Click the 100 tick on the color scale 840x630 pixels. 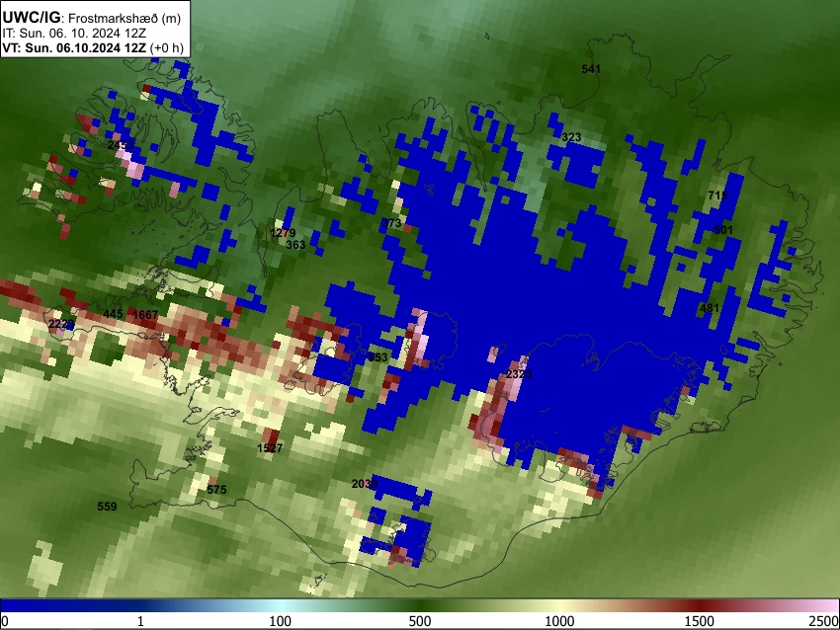[280, 621]
